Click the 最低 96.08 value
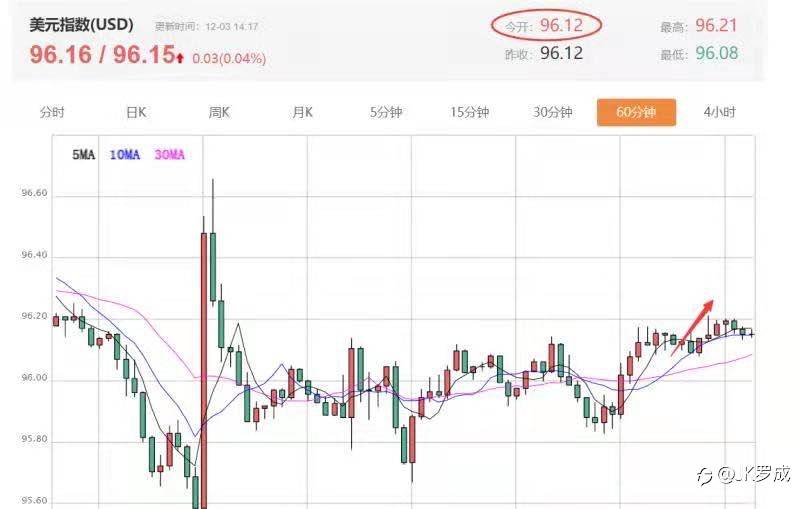Viewport: 800px width, 509px height. pyautogui.click(x=717, y=53)
